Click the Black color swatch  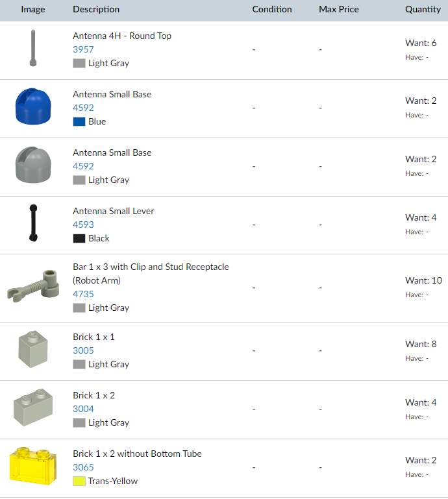coord(79,239)
